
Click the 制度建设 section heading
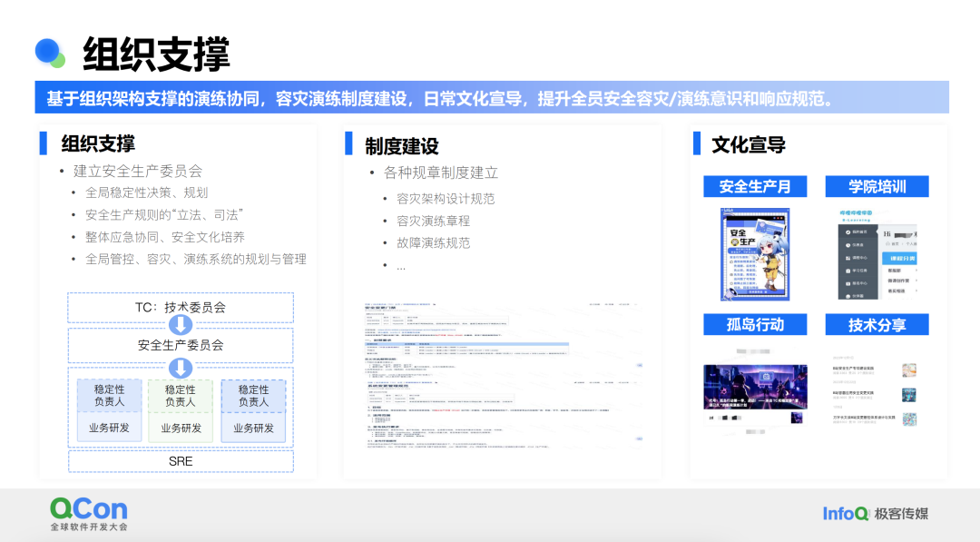(x=402, y=146)
